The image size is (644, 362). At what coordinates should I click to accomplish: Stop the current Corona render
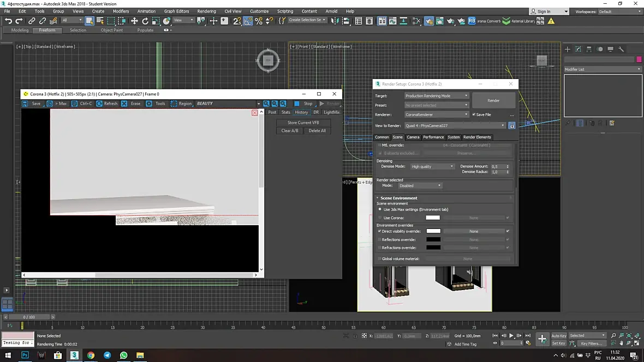304,104
